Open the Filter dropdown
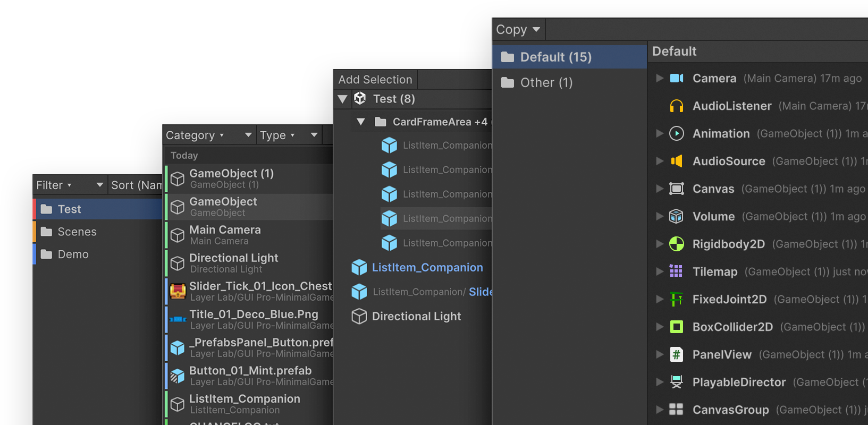Screen dimensions: 868x425 (x=70, y=185)
